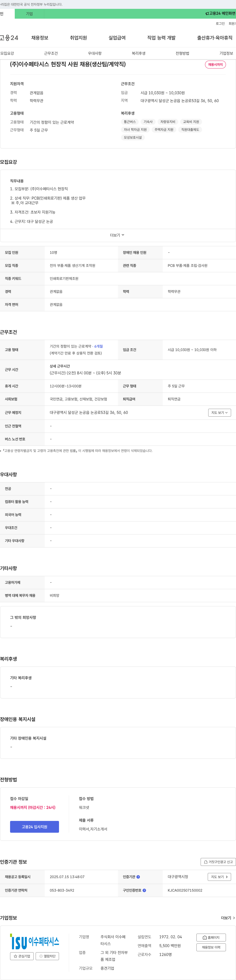
Task: Click the 고용24 입사지원 button
Action: point(34,827)
